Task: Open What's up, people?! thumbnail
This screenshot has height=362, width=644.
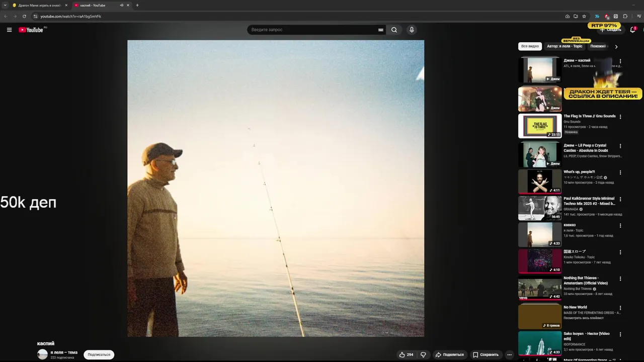Action: (x=540, y=181)
